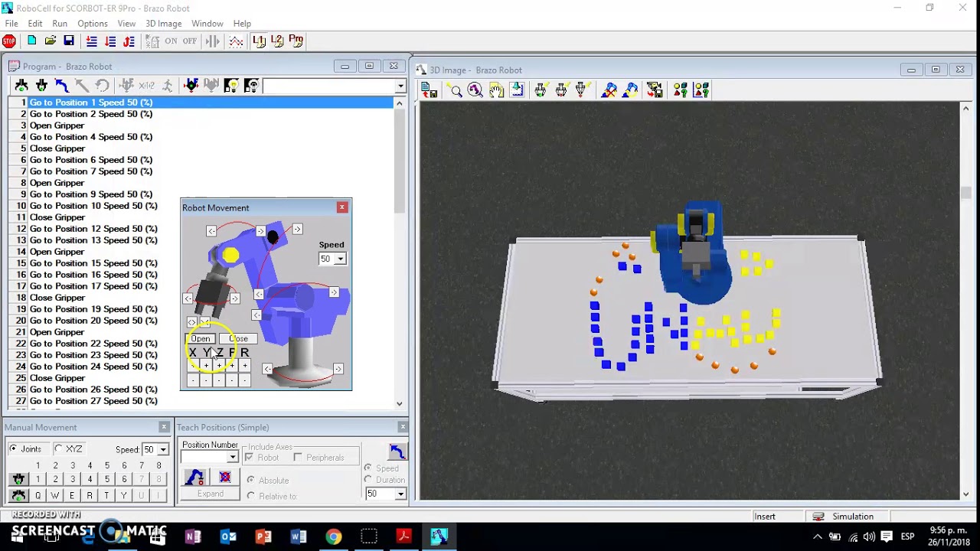Open a project with the folder icon
This screenshot has width=980, height=551.
tap(51, 41)
